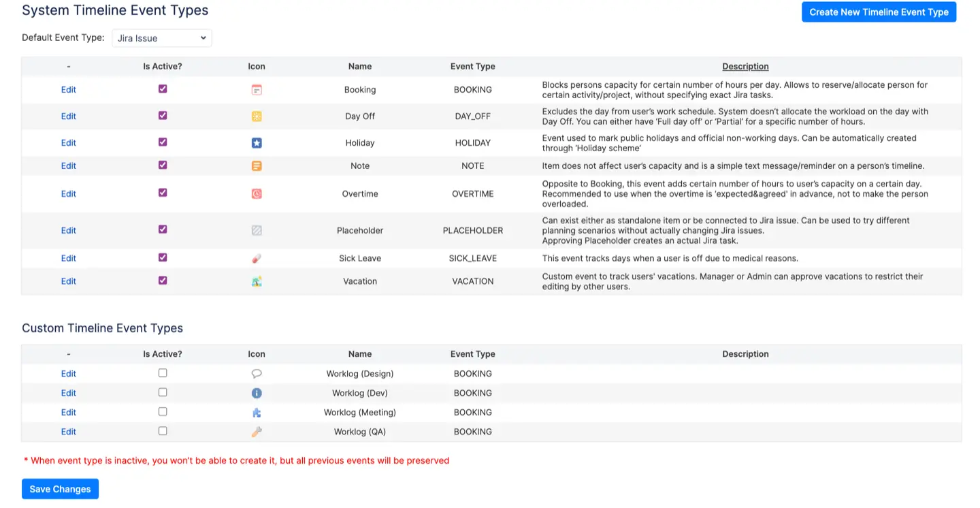
Task: Click the Vacation icon
Action: (x=257, y=282)
